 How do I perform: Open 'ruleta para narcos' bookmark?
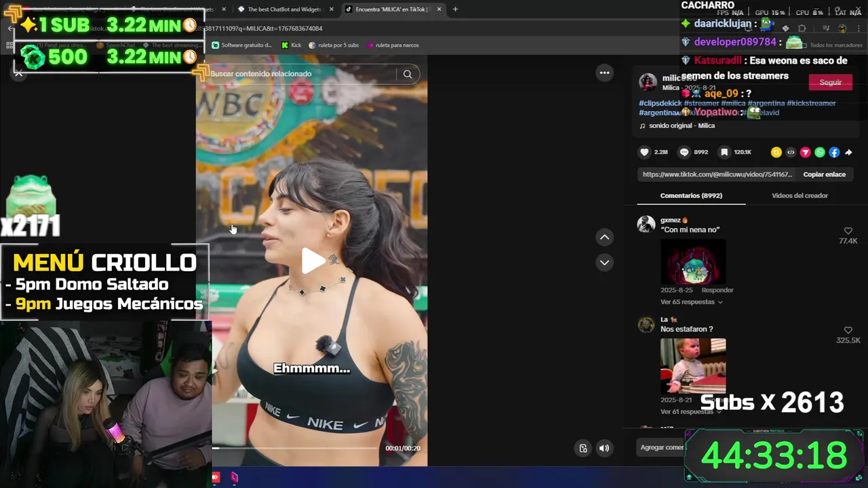[x=393, y=45]
